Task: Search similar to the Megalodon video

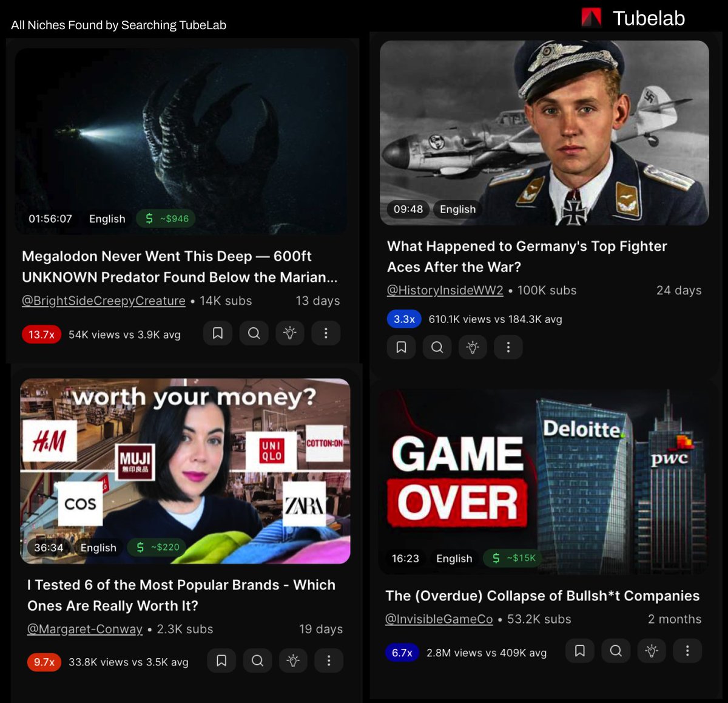Action: tap(254, 333)
